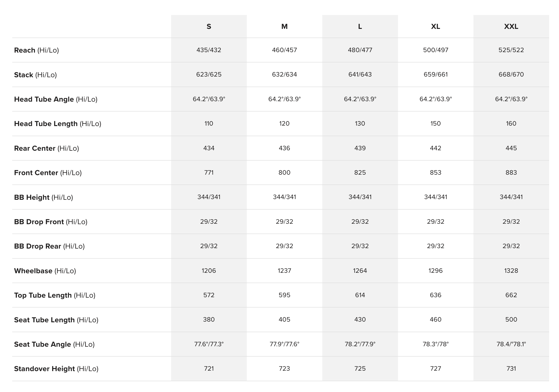Click the 380 Seat Tube Length value

209,319
